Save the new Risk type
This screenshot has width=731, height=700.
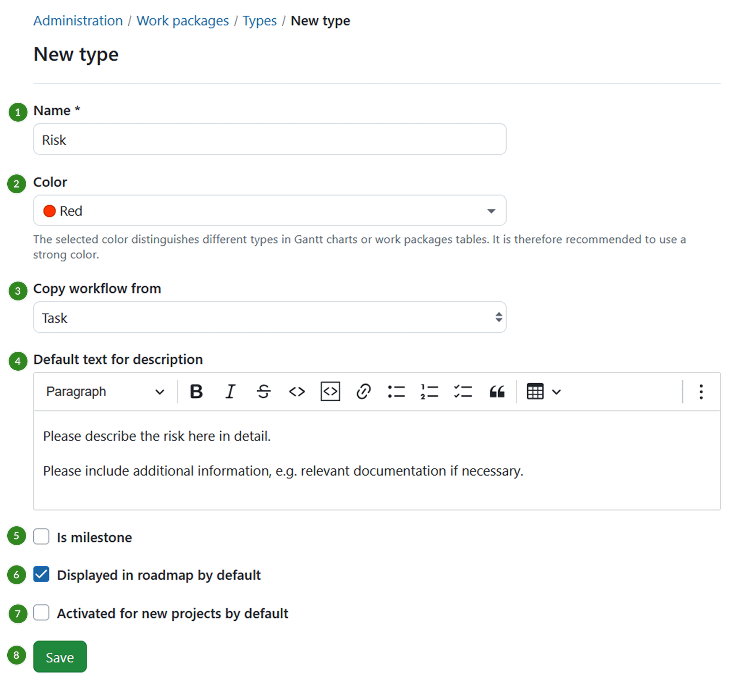60,657
